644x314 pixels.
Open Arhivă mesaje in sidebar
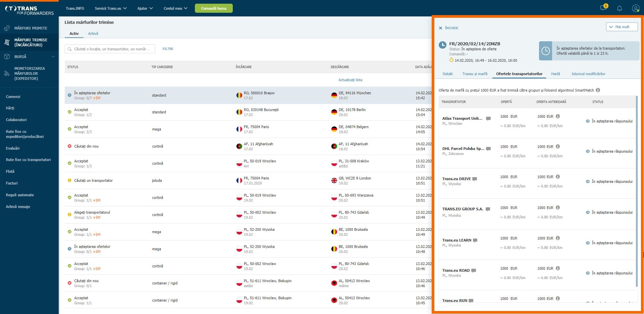tap(18, 207)
